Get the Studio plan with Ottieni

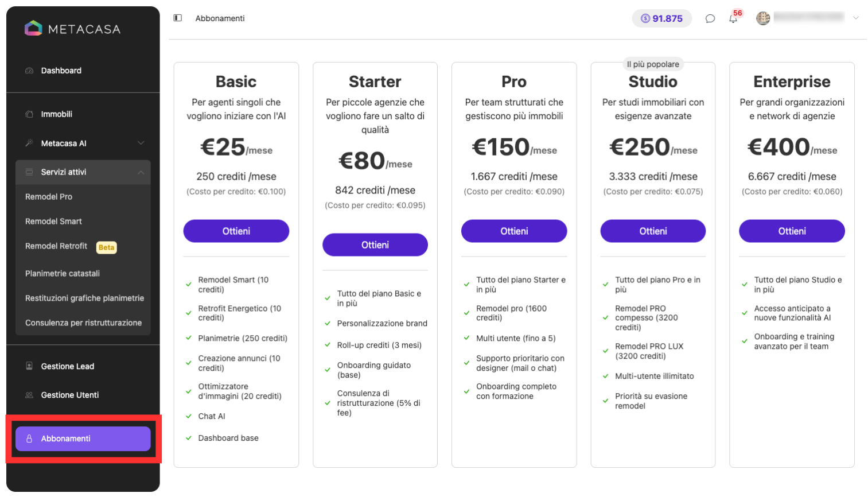[653, 231]
